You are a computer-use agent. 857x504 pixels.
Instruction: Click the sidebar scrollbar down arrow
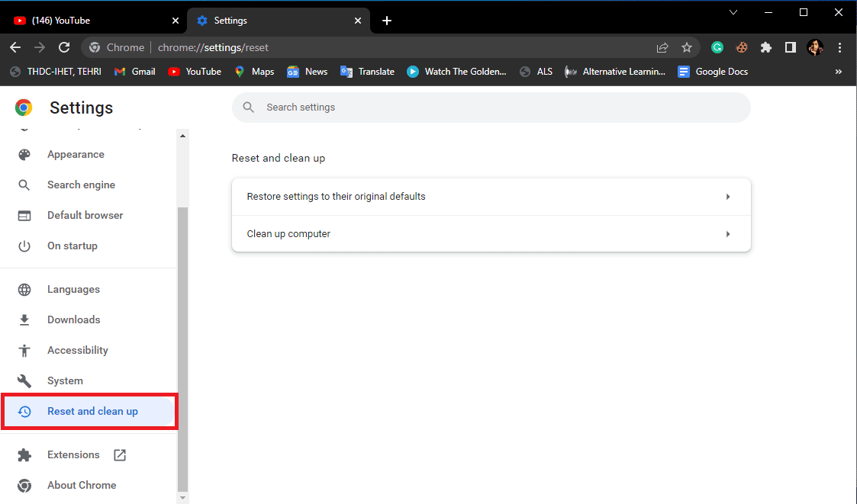(182, 498)
